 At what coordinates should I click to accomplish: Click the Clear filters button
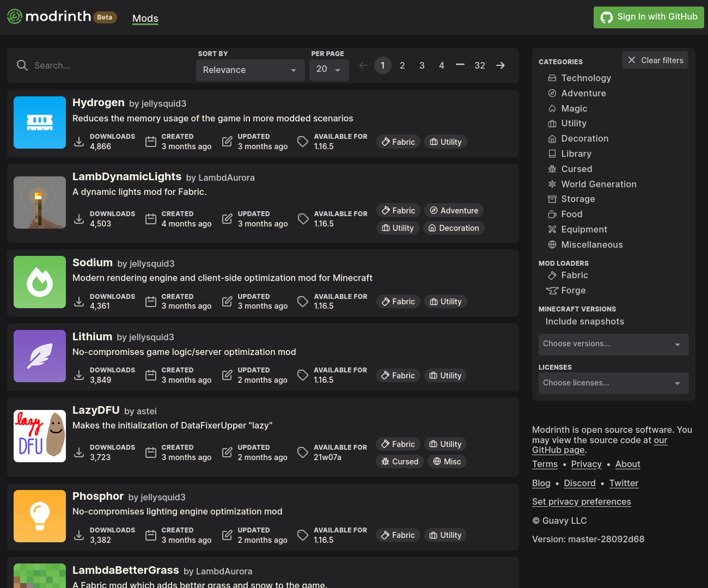pos(655,60)
